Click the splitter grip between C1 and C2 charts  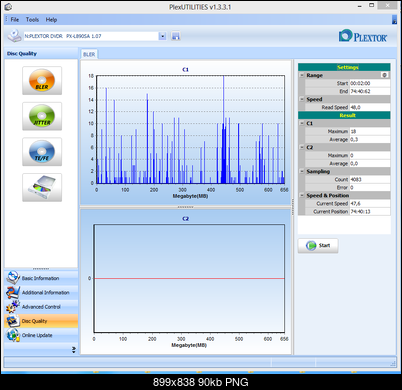185,207
